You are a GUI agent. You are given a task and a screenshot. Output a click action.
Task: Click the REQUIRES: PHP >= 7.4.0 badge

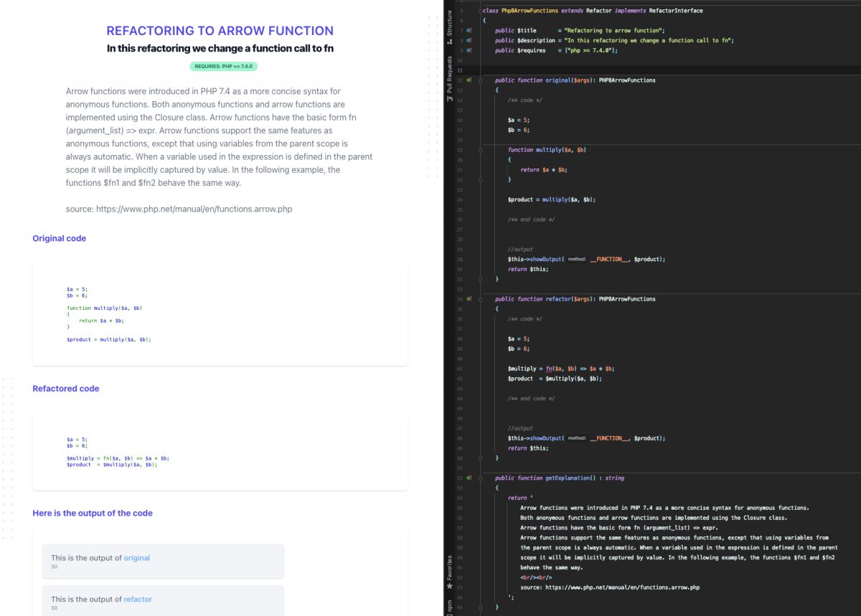[x=224, y=66]
